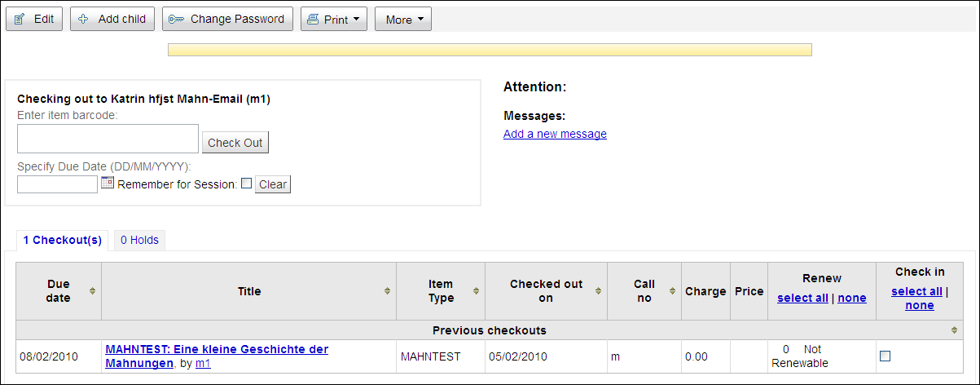Select the 1 Checkout(s) tab
This screenshot has height=385, width=980.
pos(62,240)
